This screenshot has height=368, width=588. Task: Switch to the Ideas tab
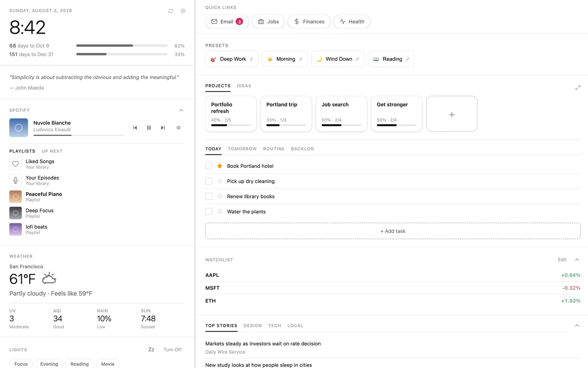coord(244,86)
